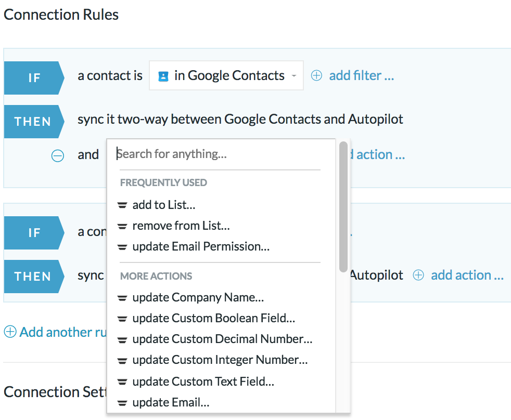The image size is (511, 420).
Task: Click plus icon beside second rule's 'add action'
Action: point(418,275)
